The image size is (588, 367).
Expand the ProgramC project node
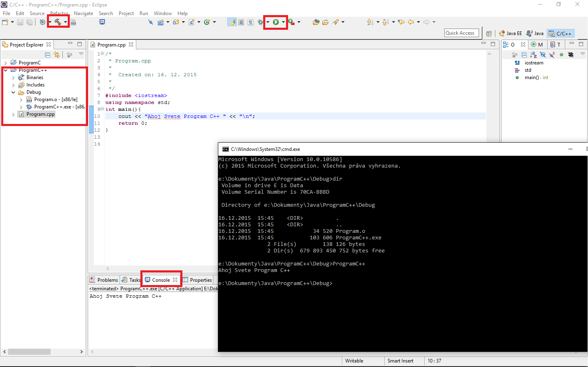point(6,63)
